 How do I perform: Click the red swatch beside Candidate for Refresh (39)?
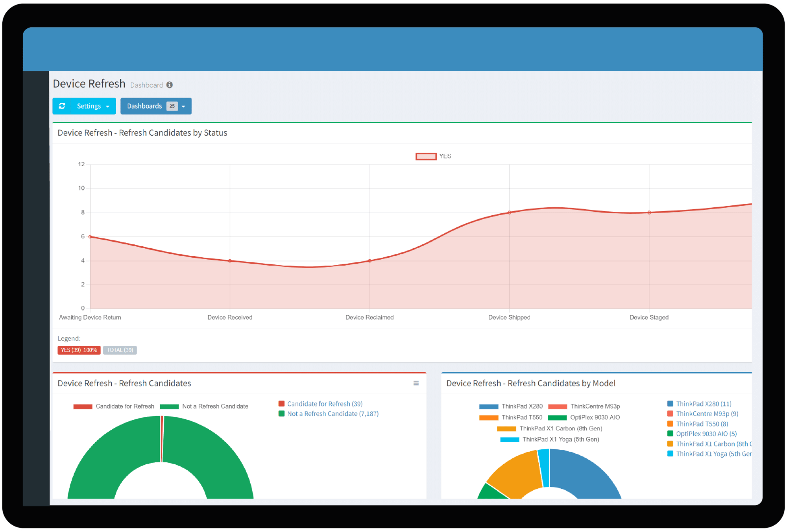pos(281,404)
